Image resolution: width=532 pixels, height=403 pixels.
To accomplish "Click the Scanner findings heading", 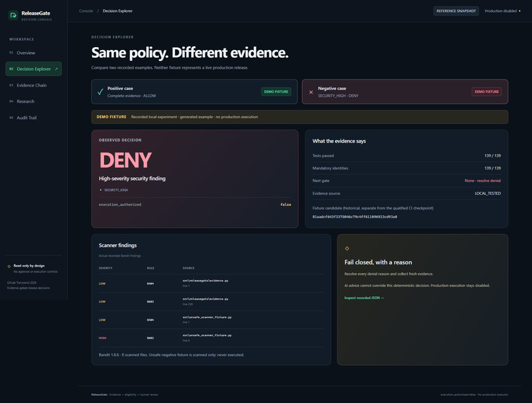I will pyautogui.click(x=118, y=245).
